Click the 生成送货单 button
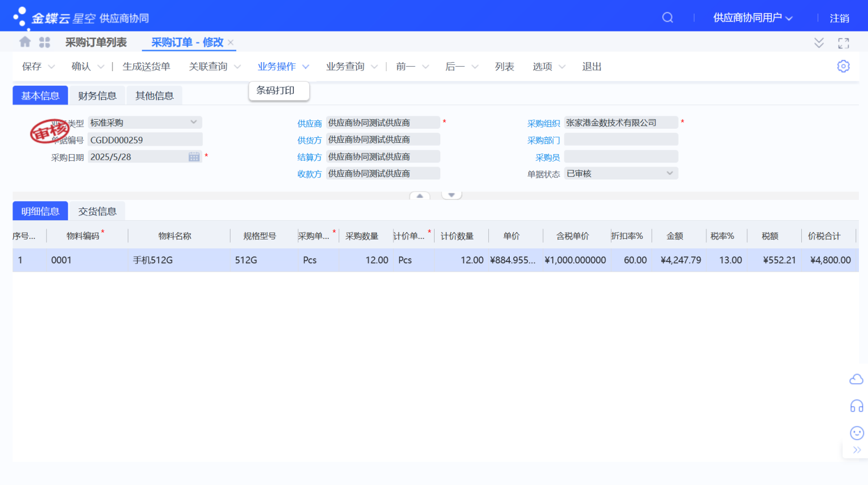 [146, 66]
